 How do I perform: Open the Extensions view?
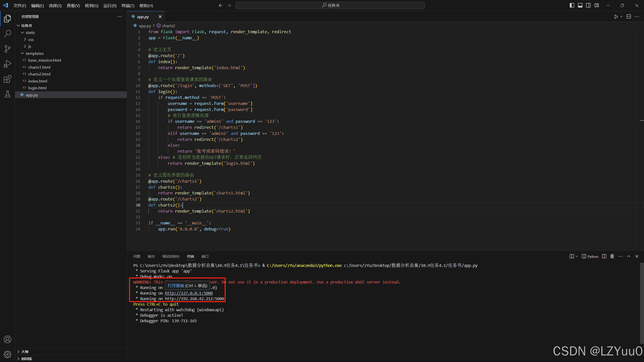click(x=8, y=79)
